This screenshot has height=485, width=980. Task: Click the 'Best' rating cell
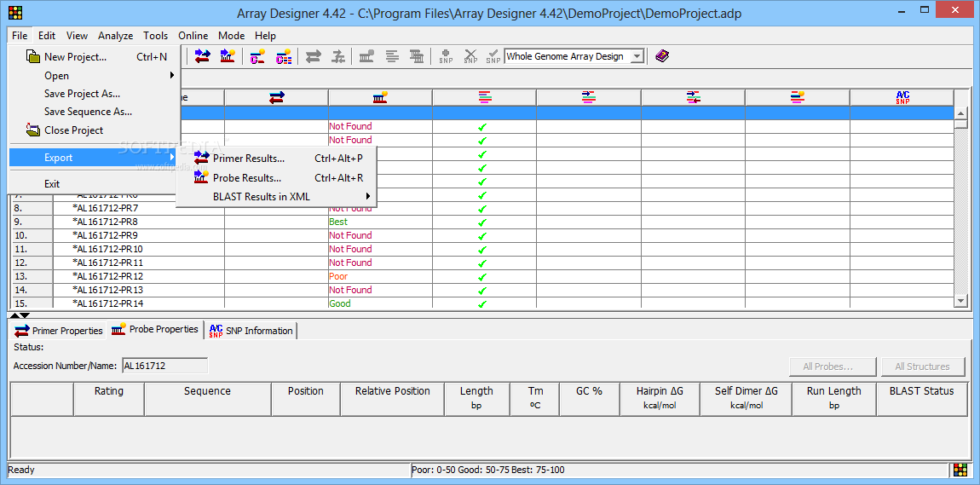[380, 222]
